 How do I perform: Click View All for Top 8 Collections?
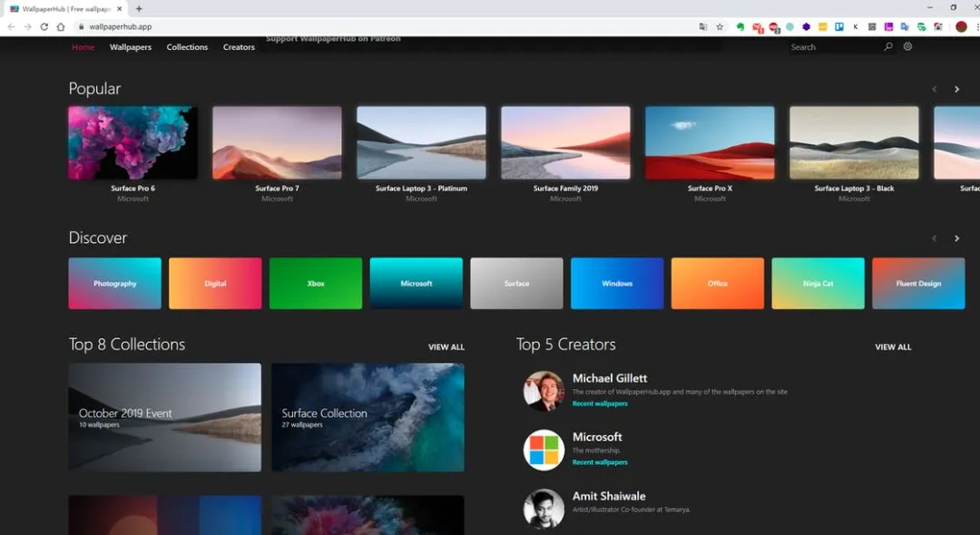click(446, 347)
